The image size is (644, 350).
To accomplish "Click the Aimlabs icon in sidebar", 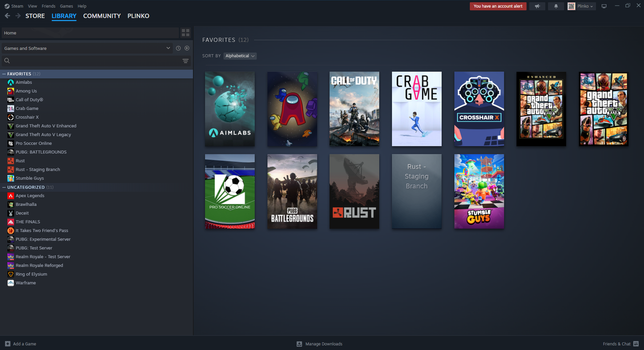I will click(x=11, y=82).
